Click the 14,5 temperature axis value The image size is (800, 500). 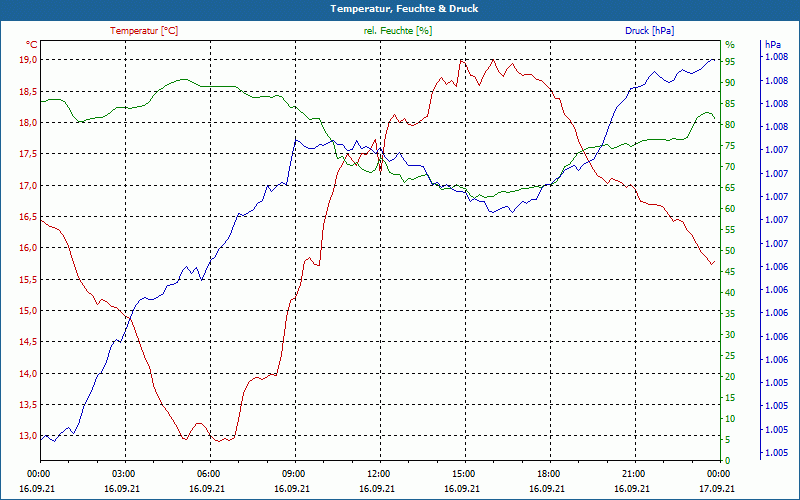[29, 342]
